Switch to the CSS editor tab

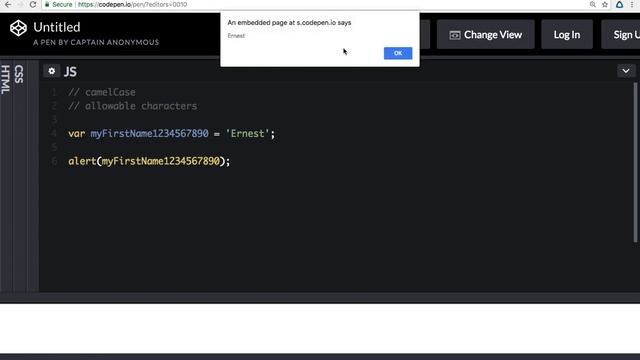[x=19, y=74]
